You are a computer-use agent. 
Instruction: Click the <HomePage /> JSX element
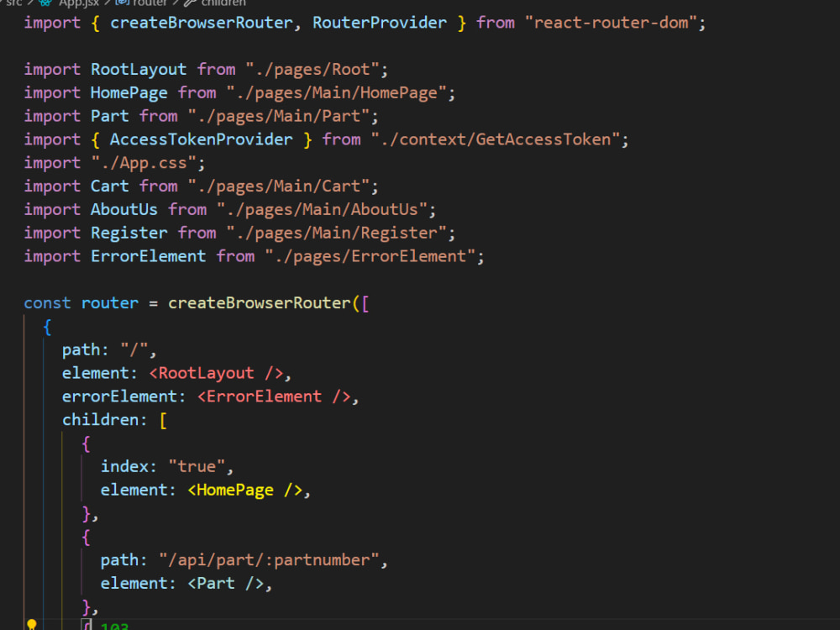[x=244, y=490]
